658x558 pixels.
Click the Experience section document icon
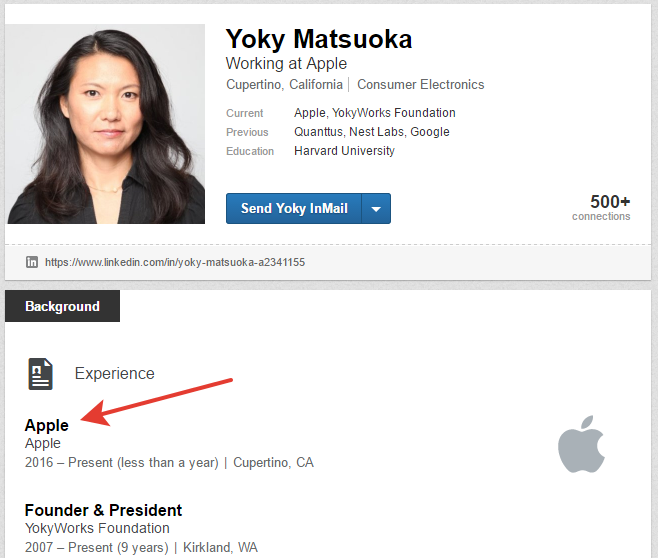(x=40, y=373)
